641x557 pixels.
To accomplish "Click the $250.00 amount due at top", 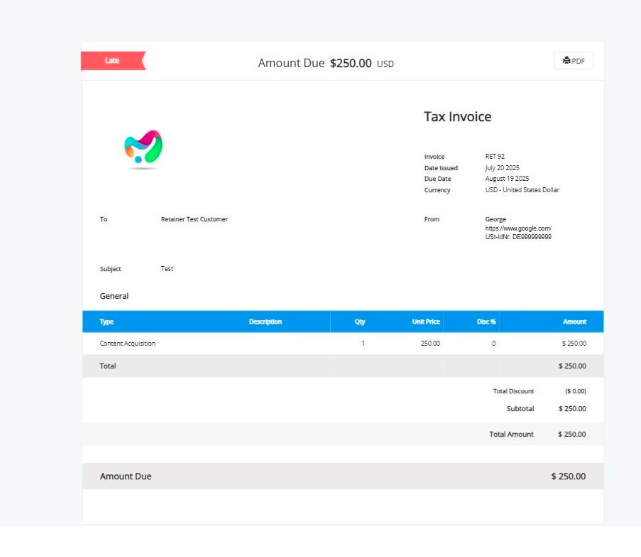I will [x=351, y=63].
